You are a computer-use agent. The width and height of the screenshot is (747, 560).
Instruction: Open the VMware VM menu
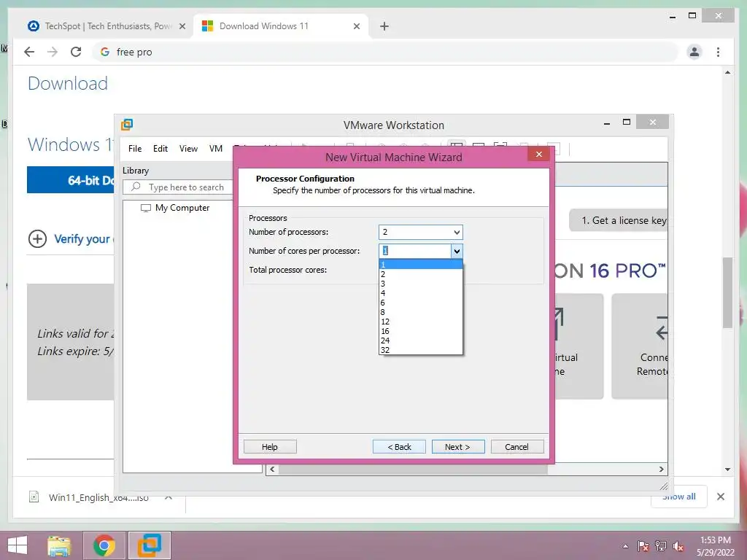(216, 149)
